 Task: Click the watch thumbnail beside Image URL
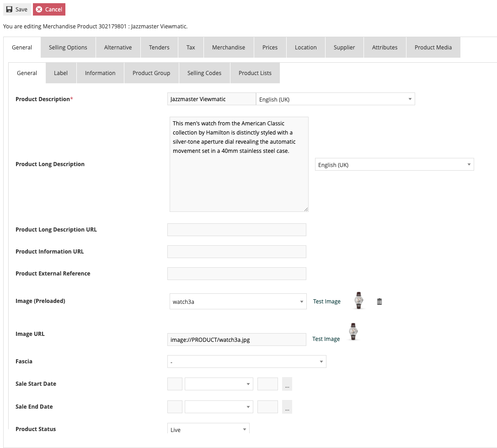353,332
